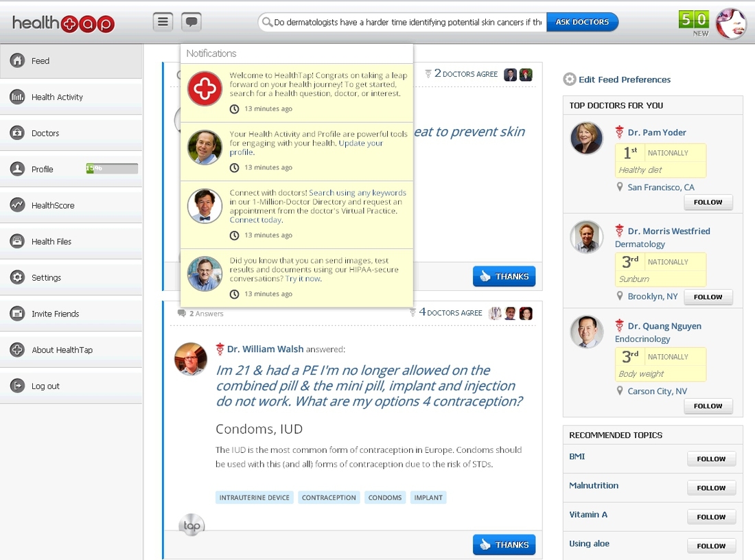
Task: Click the speech bubble icon beside 2 Answers
Action: 181,314
